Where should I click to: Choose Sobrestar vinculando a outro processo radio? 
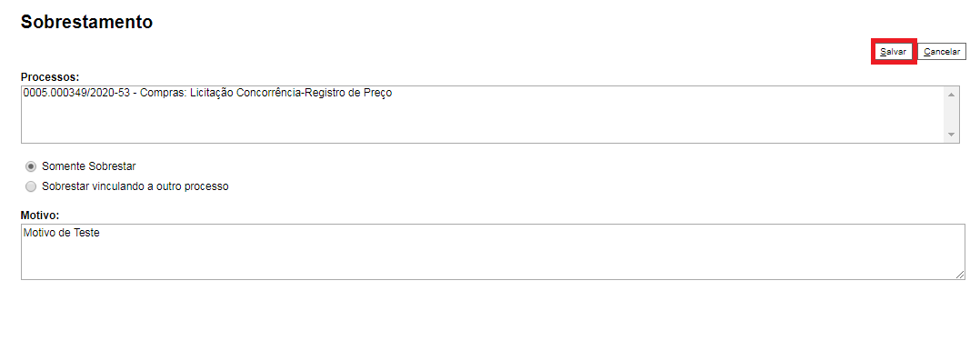click(31, 186)
